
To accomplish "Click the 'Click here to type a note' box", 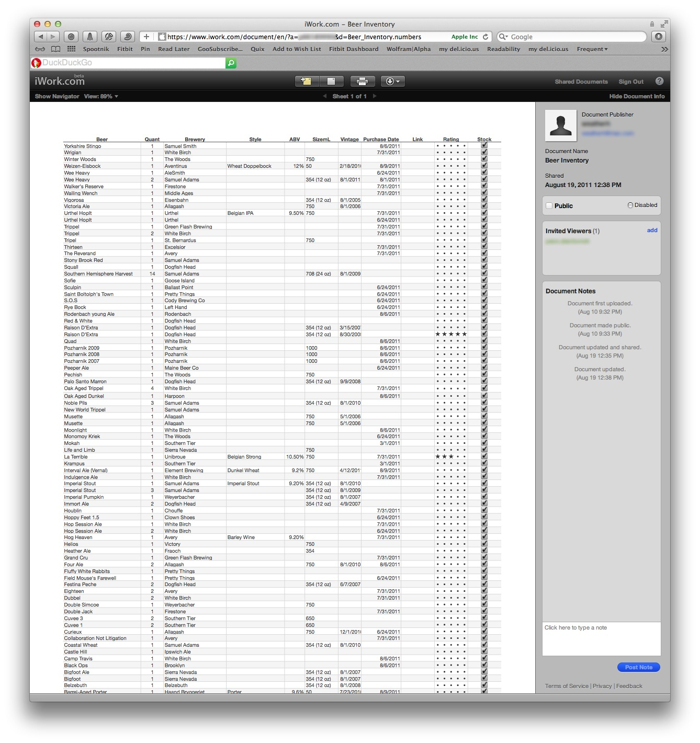I will click(602, 638).
